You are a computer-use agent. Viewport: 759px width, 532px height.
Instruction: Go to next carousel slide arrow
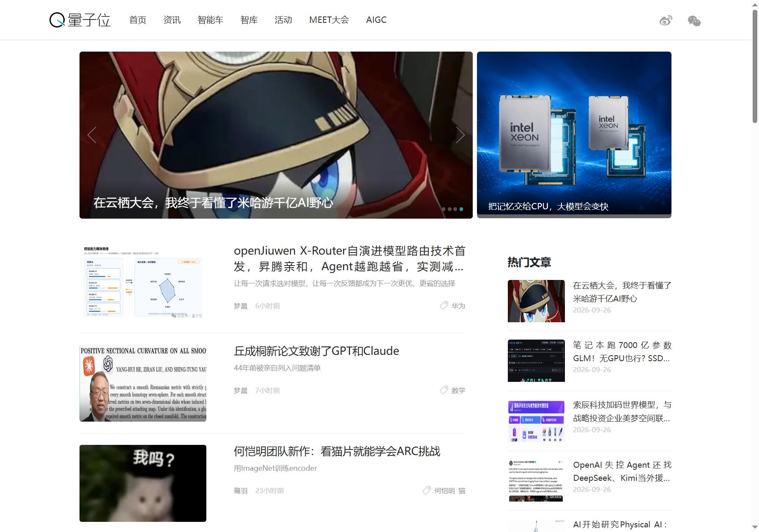(460, 135)
